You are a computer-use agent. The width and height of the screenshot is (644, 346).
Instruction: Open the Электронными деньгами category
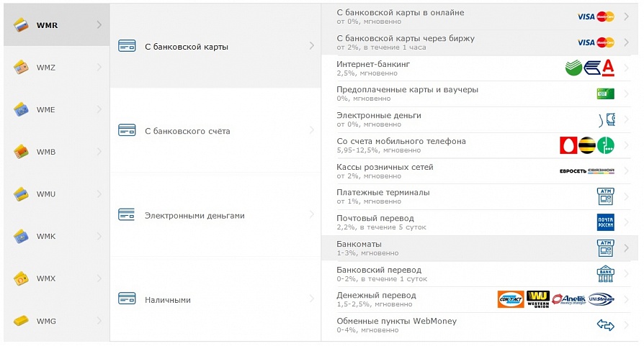tap(215, 215)
